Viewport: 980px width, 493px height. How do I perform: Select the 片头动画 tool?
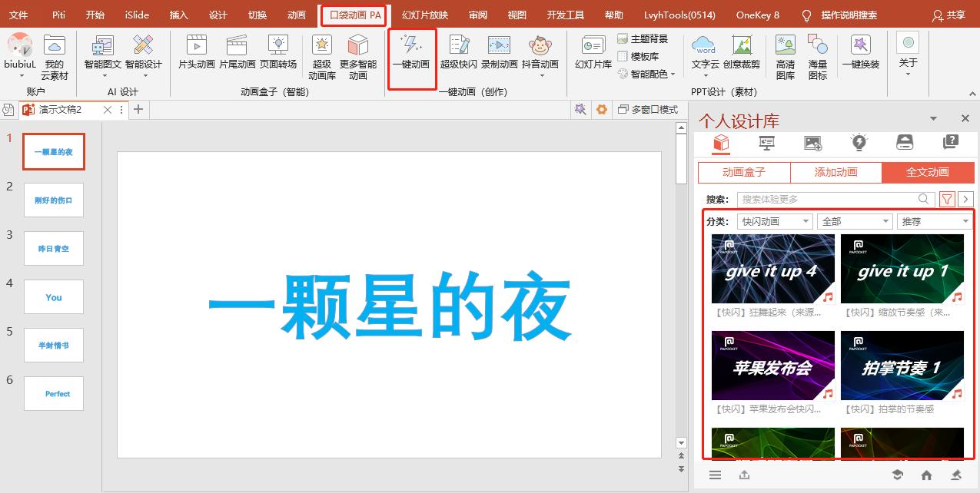tap(196, 54)
